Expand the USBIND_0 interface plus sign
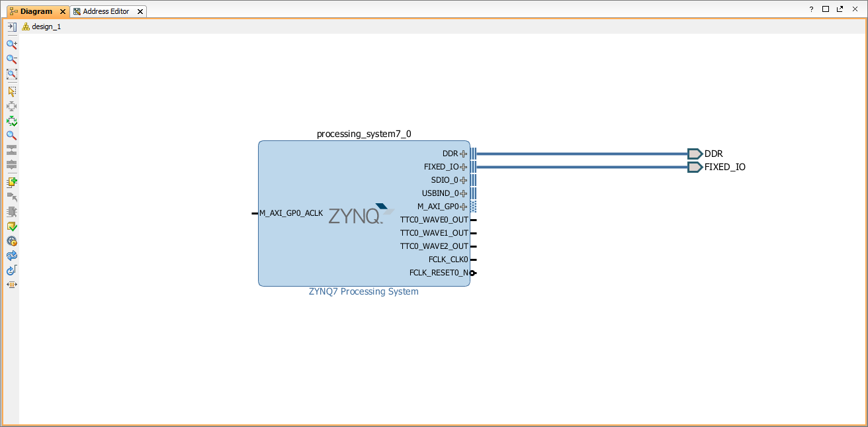868x427 pixels. (464, 193)
